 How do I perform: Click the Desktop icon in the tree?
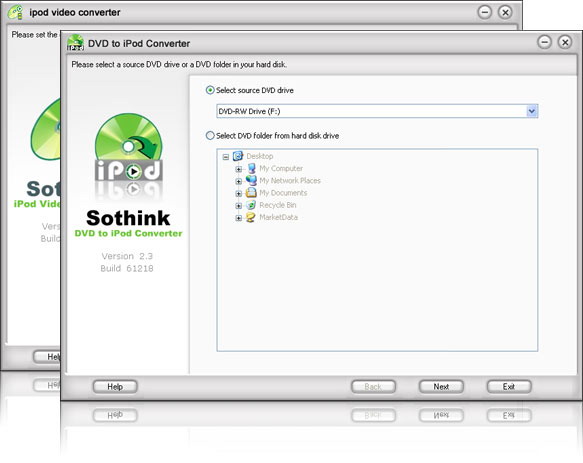point(238,156)
